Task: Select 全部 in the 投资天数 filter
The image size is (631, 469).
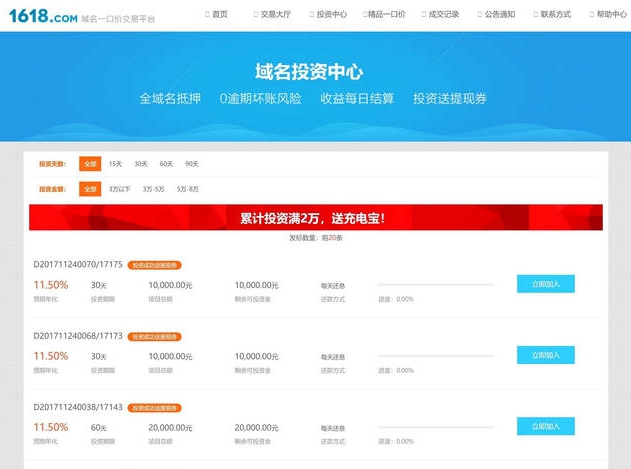Action: click(x=90, y=164)
